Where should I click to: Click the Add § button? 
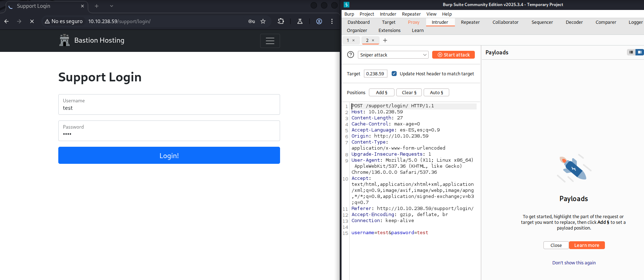(x=382, y=92)
